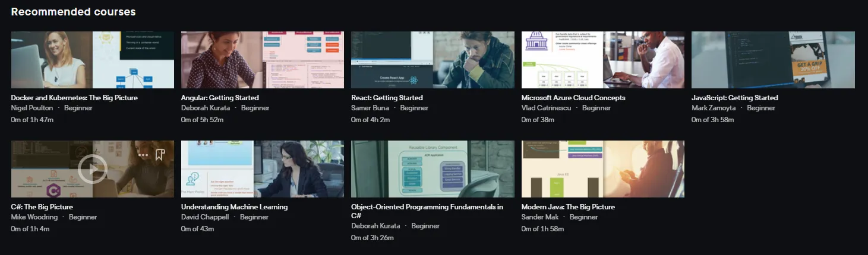Bookmark the C#: The Big Picture course
Image resolution: width=868 pixels, height=255 pixels.
click(159, 155)
